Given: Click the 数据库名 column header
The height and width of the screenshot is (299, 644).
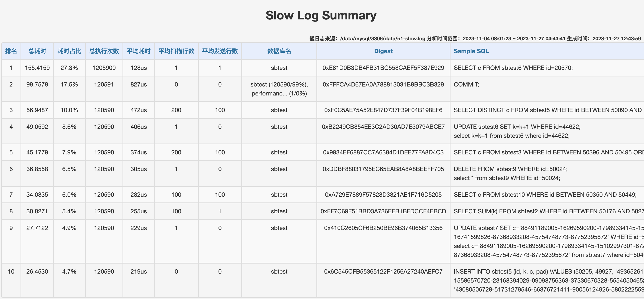Looking at the screenshot, I should coord(279,51).
